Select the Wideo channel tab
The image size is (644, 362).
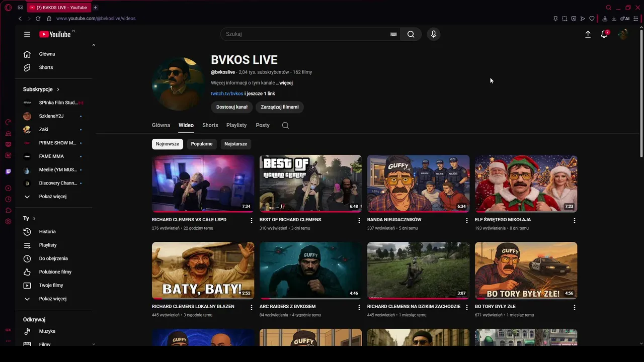(186, 125)
